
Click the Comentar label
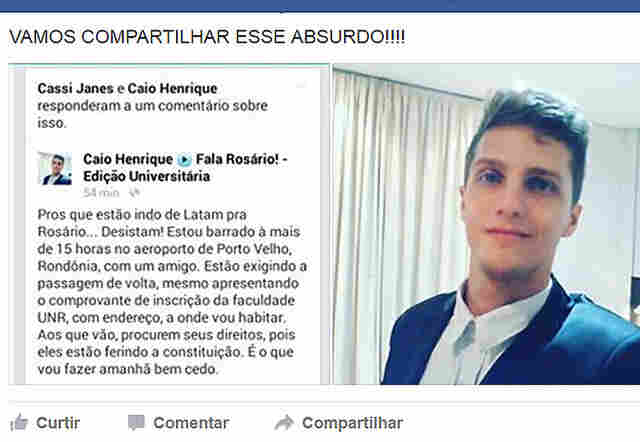click(x=191, y=423)
